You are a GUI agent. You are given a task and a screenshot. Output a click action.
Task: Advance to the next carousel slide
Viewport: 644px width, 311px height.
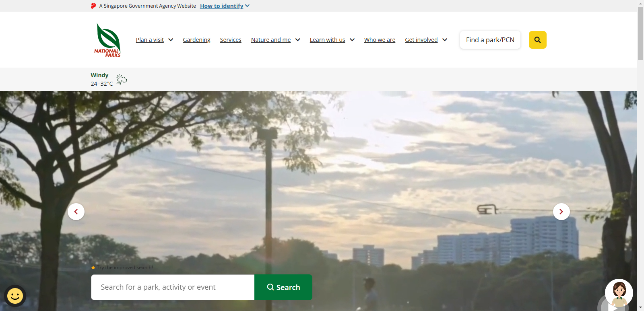click(561, 212)
